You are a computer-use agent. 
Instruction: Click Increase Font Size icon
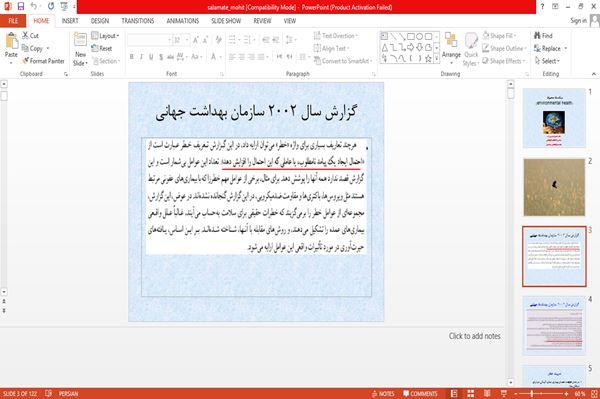point(196,40)
